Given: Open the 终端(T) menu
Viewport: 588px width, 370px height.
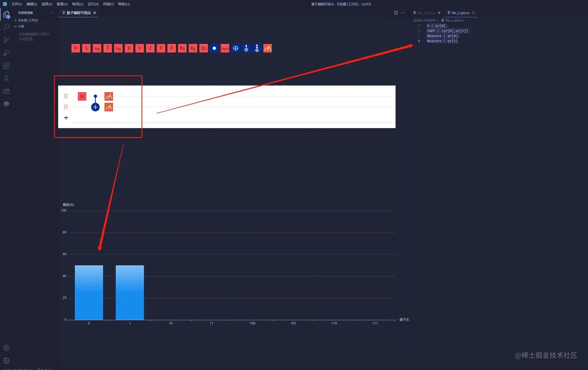Looking at the screenshot, I should (108, 4).
